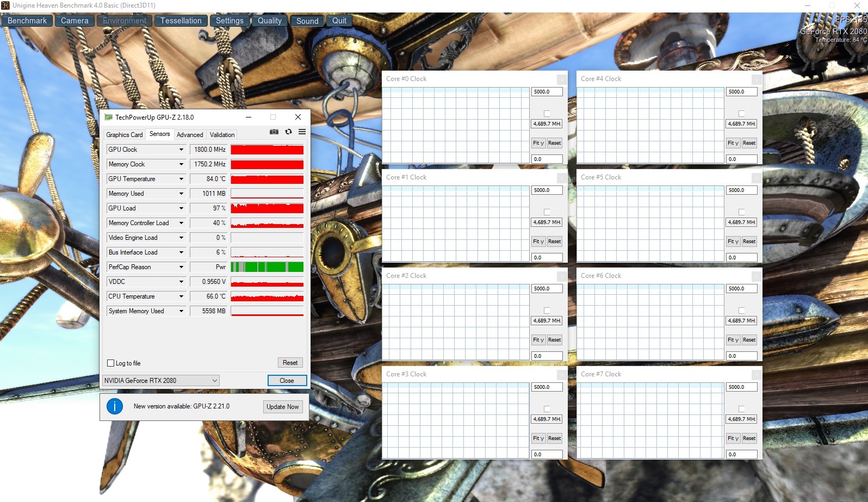868x502 pixels.
Task: Click the Close button in GPU-Z
Action: (287, 381)
